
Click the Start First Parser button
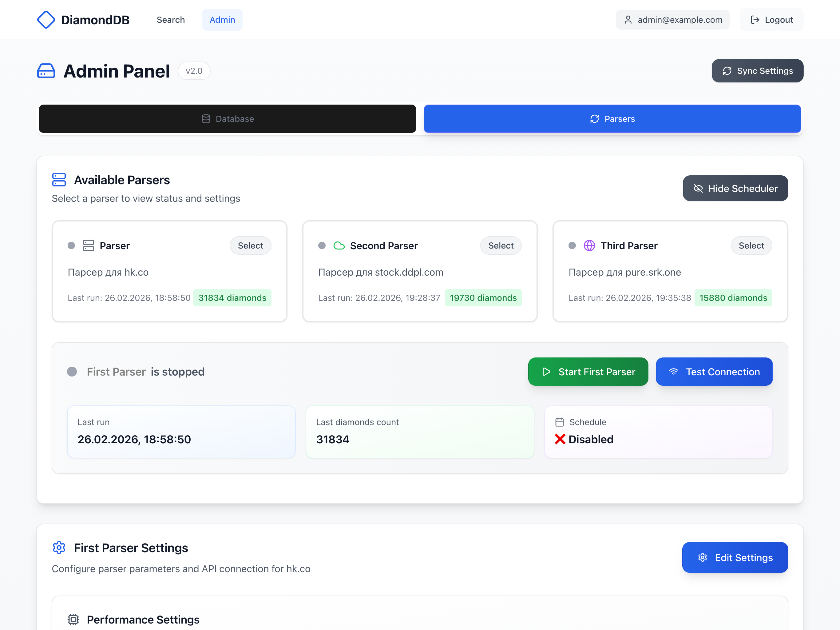[588, 372]
